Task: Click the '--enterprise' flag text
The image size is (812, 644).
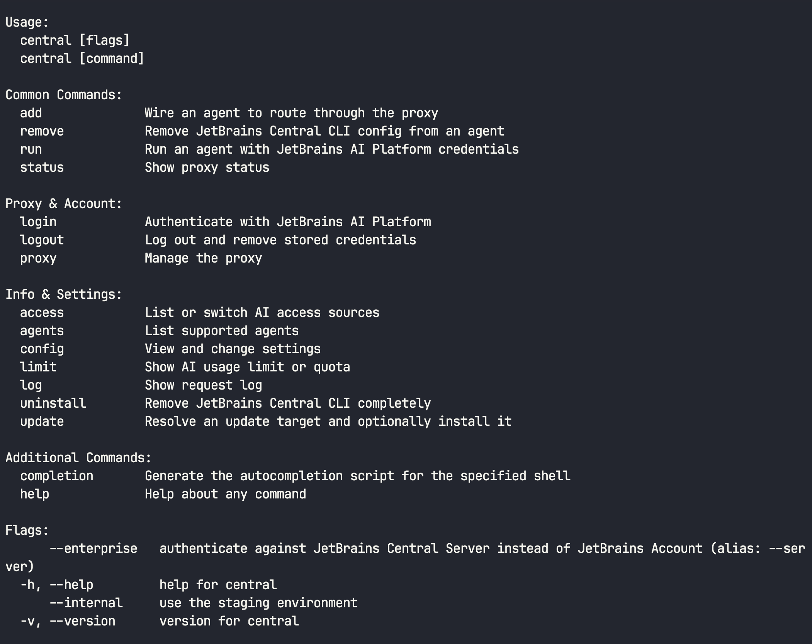Action: tap(93, 549)
